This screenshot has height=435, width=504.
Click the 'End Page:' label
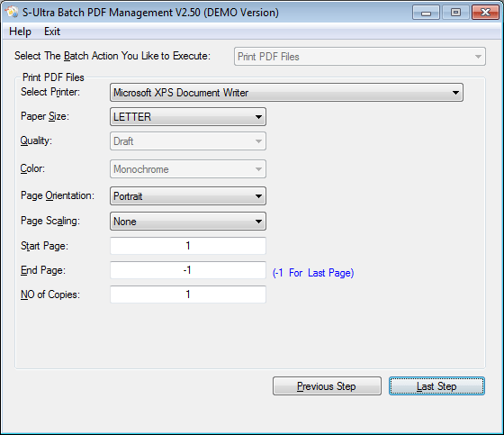pos(43,270)
